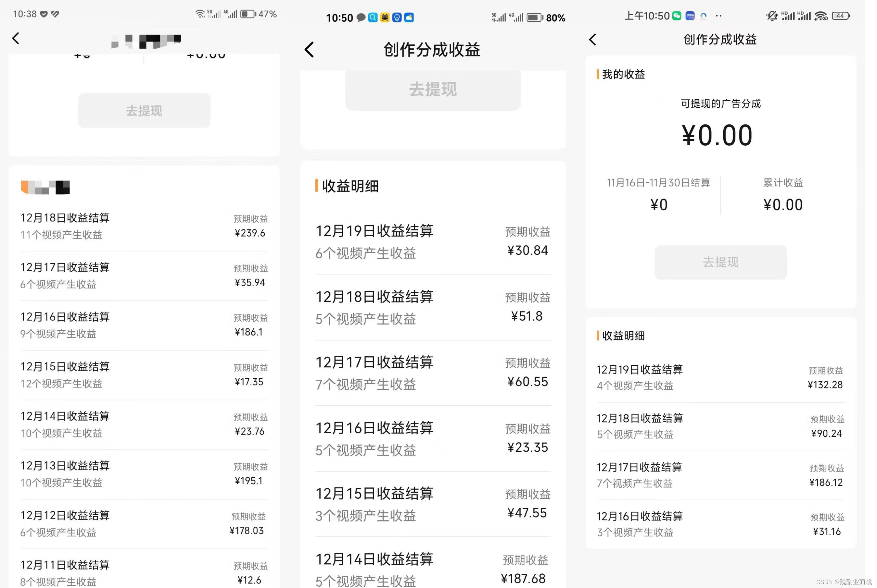Tap blue search icon in middle status bar
The width and height of the screenshot is (877, 588).
coord(373,18)
